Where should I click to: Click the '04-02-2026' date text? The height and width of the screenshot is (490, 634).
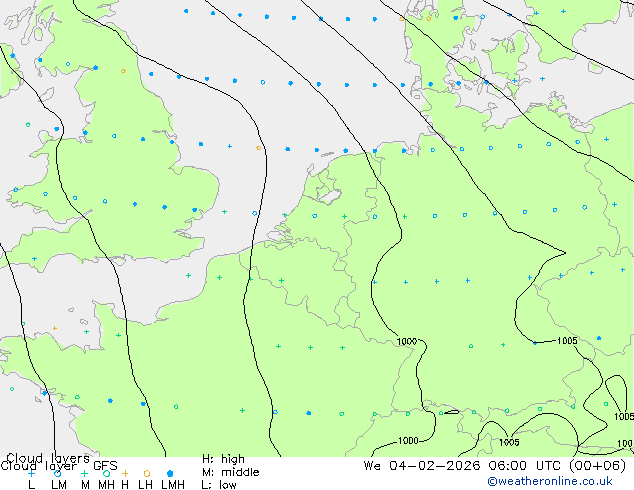click(435, 466)
